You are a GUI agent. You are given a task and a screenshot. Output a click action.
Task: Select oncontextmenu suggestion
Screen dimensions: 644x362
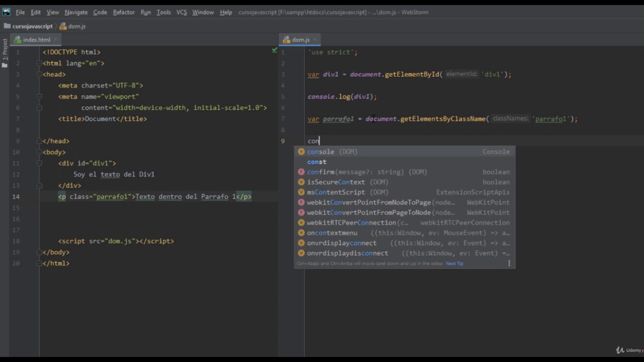(x=405, y=233)
